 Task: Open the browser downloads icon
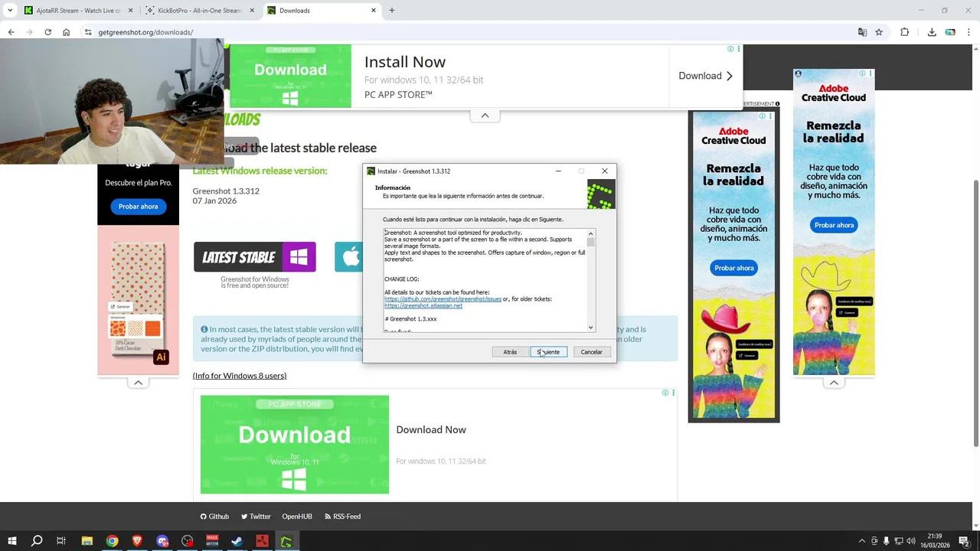932,32
